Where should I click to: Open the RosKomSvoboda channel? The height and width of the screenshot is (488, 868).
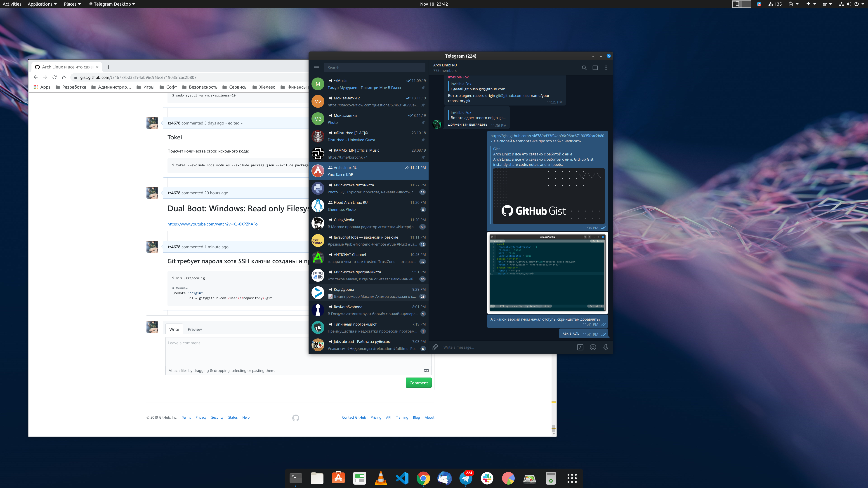pyautogui.click(x=369, y=310)
